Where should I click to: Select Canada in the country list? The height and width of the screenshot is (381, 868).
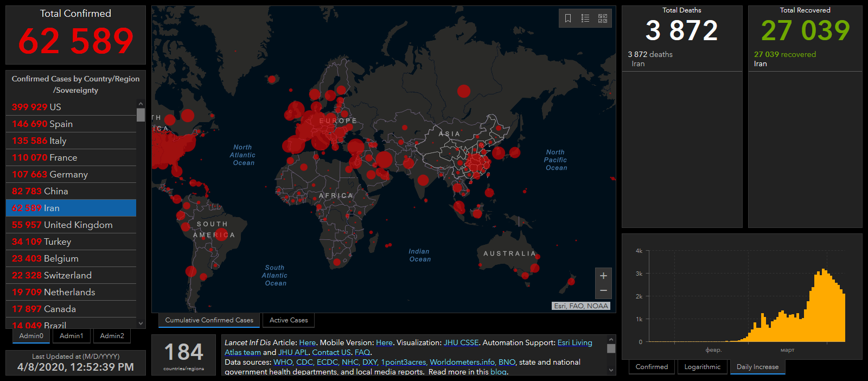coord(71,309)
